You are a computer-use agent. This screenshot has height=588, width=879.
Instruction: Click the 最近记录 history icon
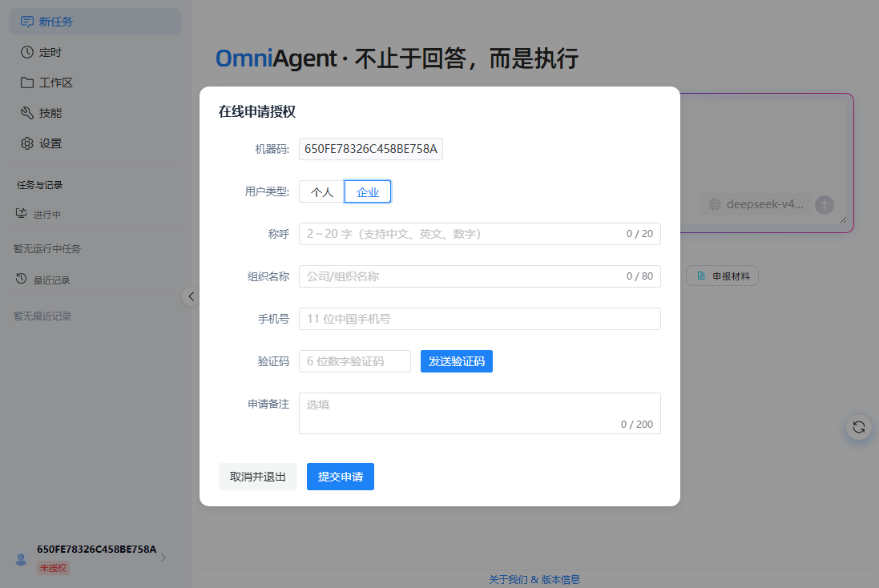22,279
